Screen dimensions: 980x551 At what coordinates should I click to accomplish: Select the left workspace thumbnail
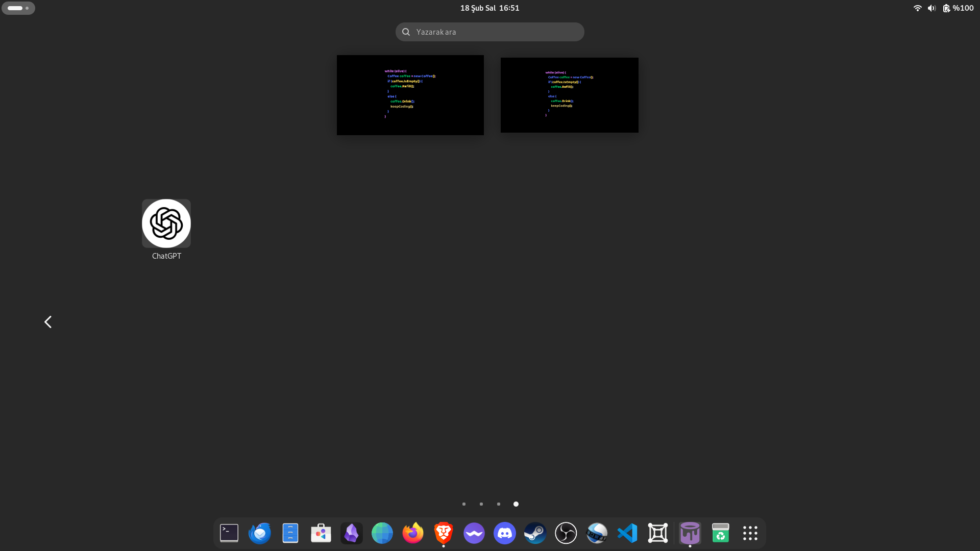tap(410, 95)
